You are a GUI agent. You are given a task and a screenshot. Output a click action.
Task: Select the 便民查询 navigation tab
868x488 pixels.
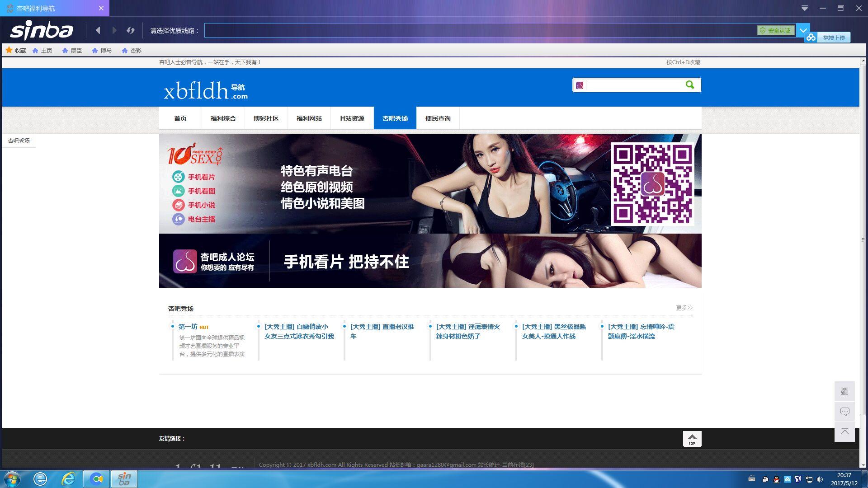(x=438, y=118)
